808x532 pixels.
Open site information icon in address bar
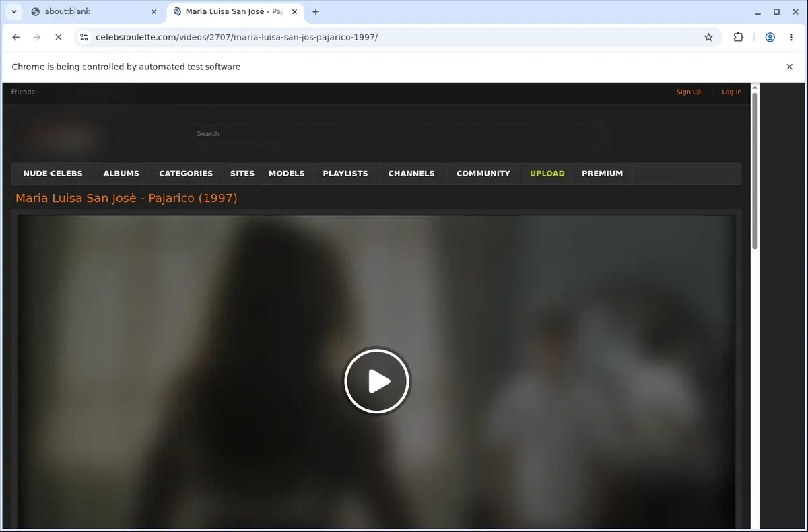(x=83, y=37)
